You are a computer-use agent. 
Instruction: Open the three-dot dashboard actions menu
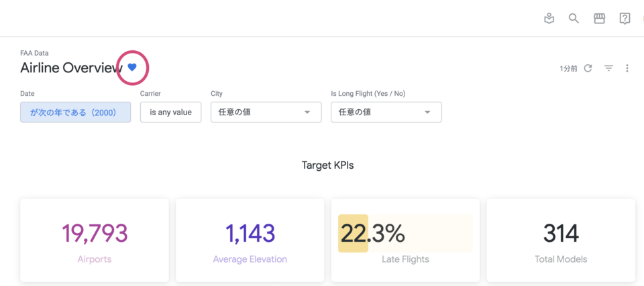[x=627, y=68]
